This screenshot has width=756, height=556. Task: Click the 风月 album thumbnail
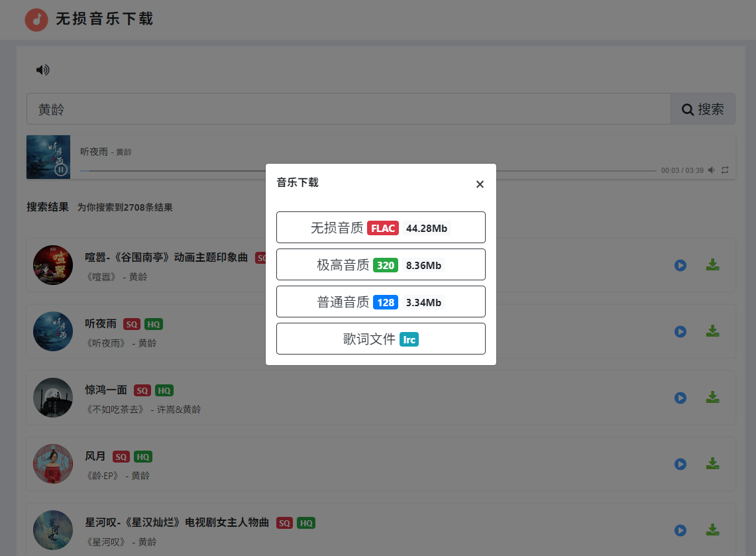(x=53, y=464)
